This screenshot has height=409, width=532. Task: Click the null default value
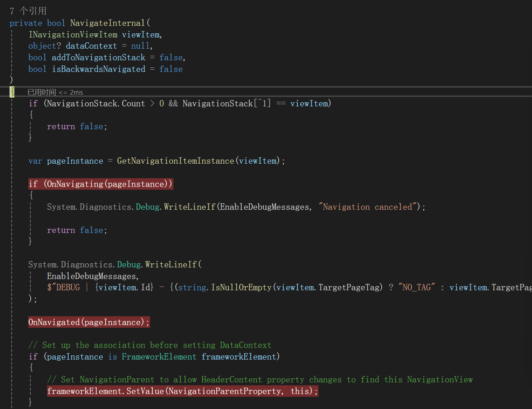coord(140,46)
